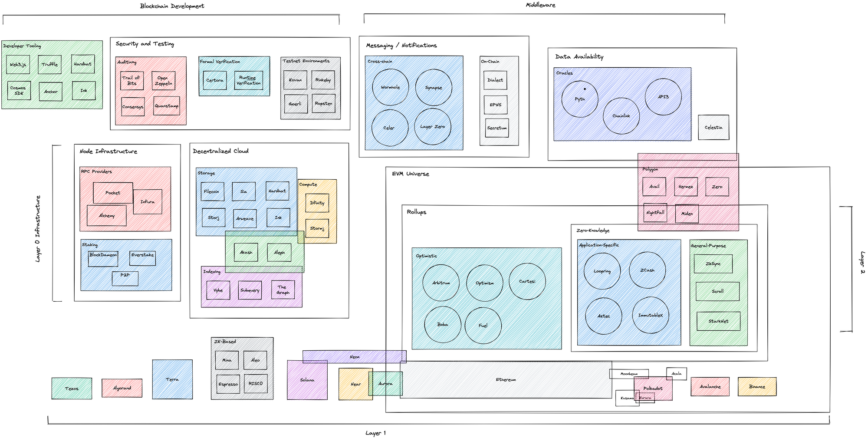Viewport: 868px width, 438px height.
Task: Click the green Tezos box
Action: tap(72, 389)
